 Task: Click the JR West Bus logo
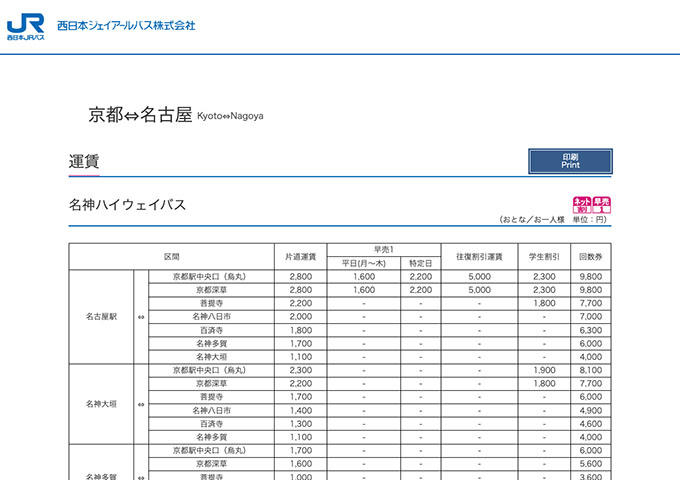click(x=25, y=26)
